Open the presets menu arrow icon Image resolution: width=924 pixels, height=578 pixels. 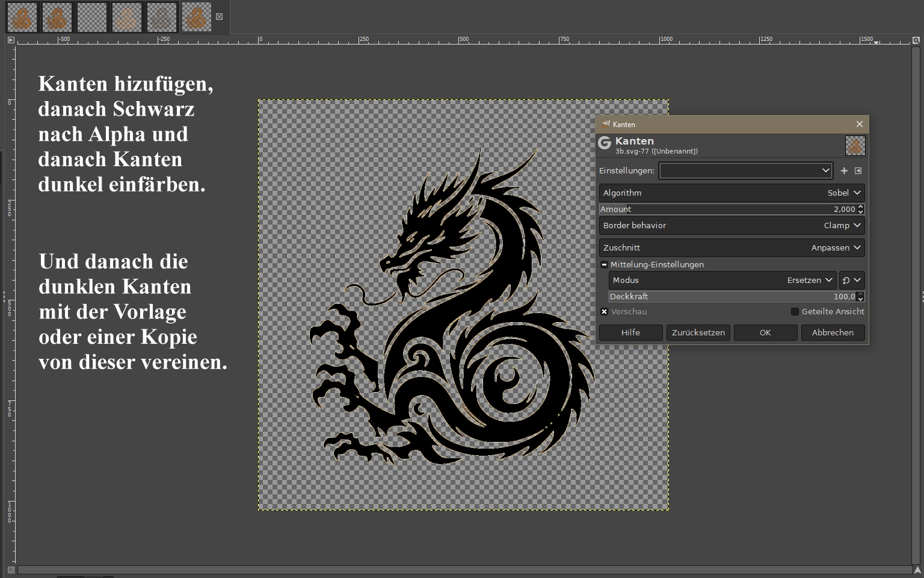[858, 171]
